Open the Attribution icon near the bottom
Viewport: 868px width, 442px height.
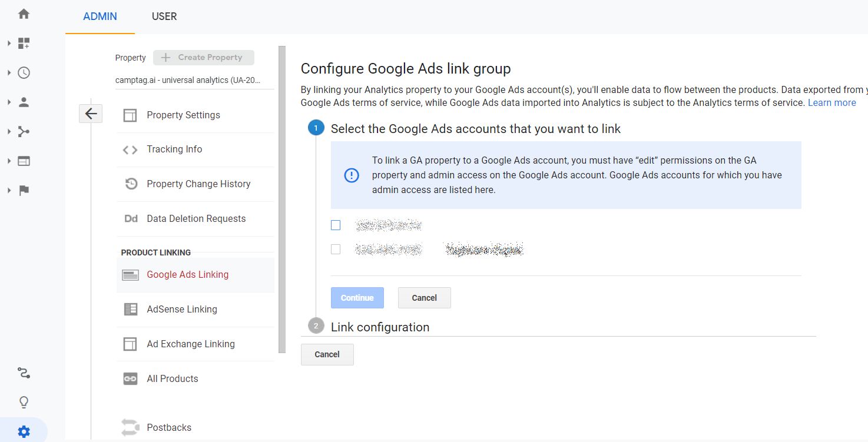(24, 372)
